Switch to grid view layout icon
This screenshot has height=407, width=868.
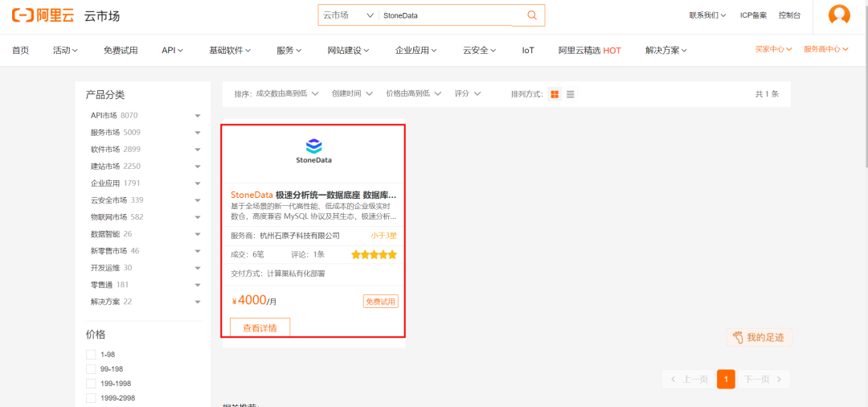click(x=554, y=94)
